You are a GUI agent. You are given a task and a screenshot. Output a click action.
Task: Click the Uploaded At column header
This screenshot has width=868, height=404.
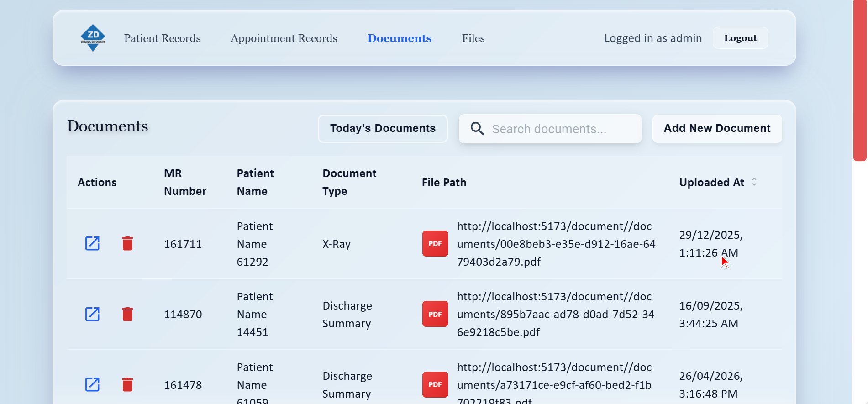(x=711, y=182)
